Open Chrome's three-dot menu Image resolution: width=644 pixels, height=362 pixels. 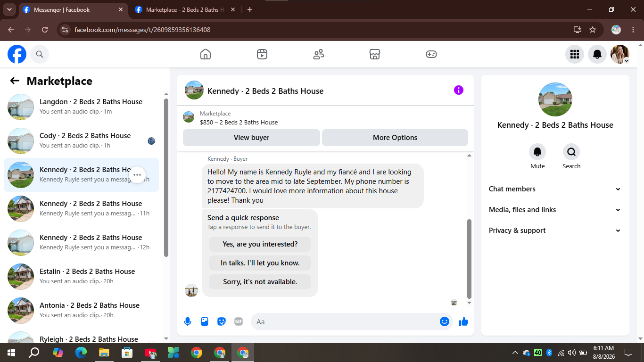[x=633, y=30]
